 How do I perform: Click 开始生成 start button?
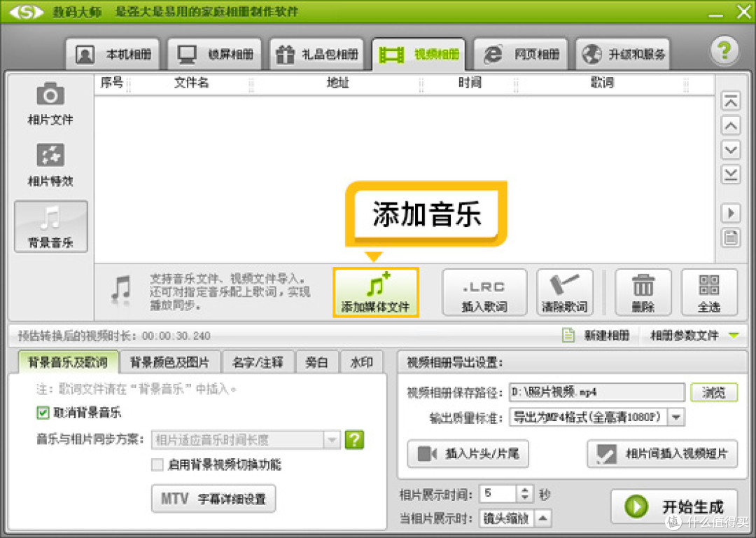pyautogui.click(x=674, y=506)
